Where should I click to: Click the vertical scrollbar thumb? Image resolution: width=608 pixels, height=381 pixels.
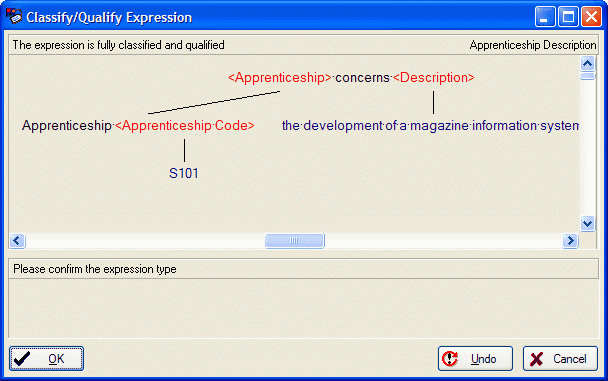587,75
